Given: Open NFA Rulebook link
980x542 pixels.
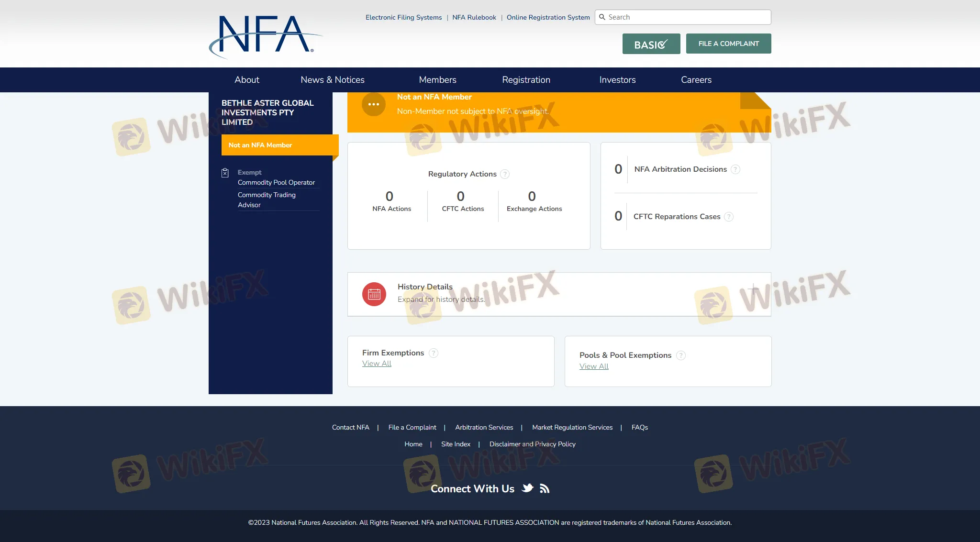Looking at the screenshot, I should (x=474, y=17).
